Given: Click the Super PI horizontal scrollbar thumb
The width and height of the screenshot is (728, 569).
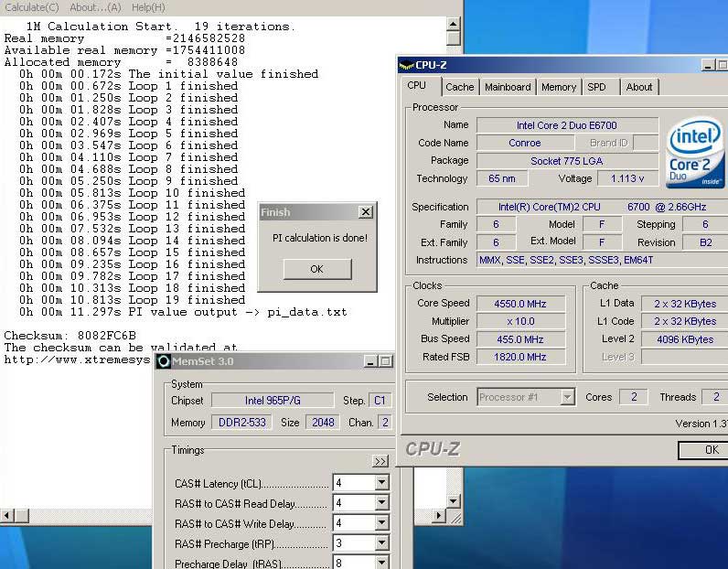Looking at the screenshot, I should [x=22, y=515].
